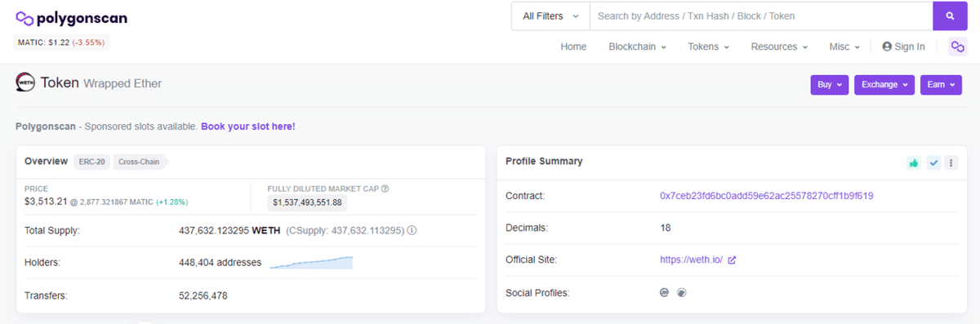The height and width of the screenshot is (324, 980).
Task: Open the Blockchain menu
Action: pos(637,47)
